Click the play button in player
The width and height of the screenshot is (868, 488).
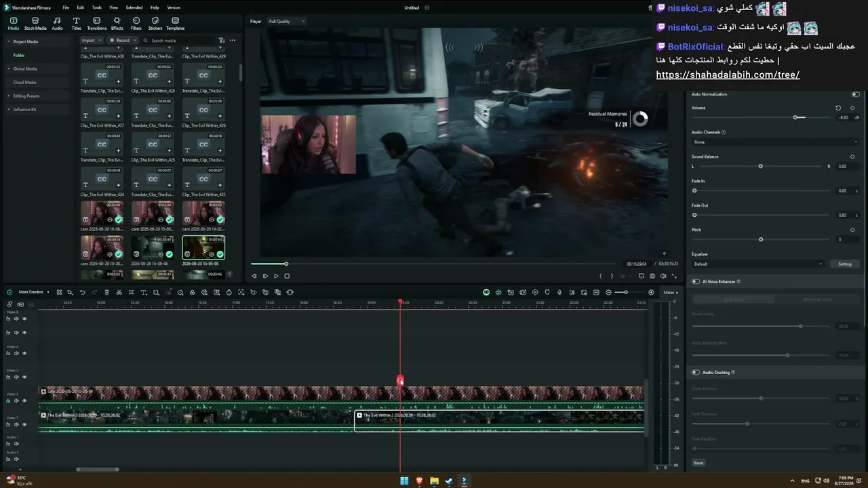[276, 276]
